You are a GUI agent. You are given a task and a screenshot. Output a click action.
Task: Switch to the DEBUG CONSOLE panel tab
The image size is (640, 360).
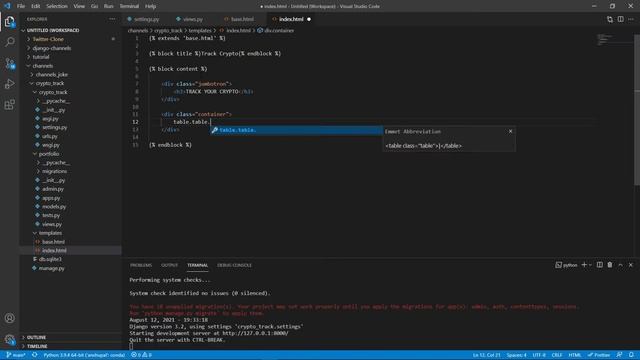click(234, 265)
